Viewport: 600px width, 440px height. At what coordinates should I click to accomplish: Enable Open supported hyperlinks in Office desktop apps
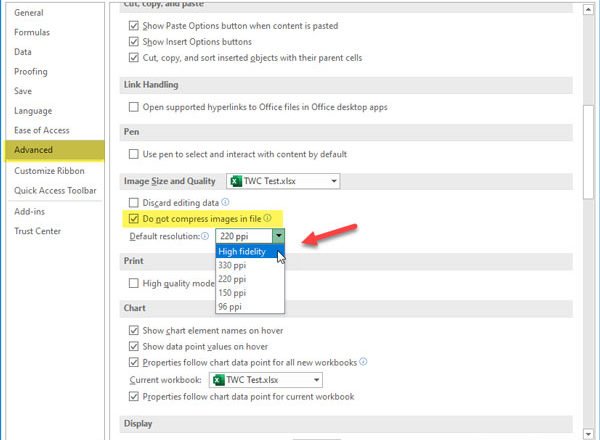tap(134, 107)
